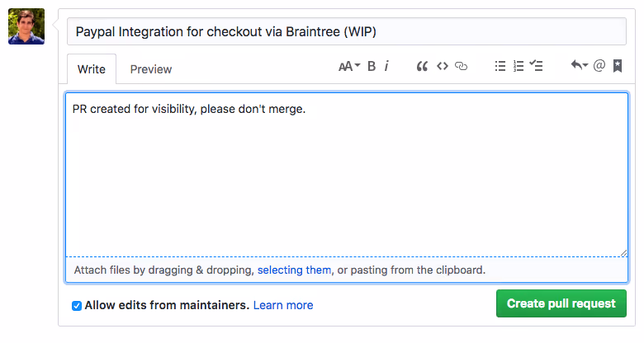Image resolution: width=644 pixels, height=343 pixels.
Task: Open the header text size dropdown
Action: [349, 66]
